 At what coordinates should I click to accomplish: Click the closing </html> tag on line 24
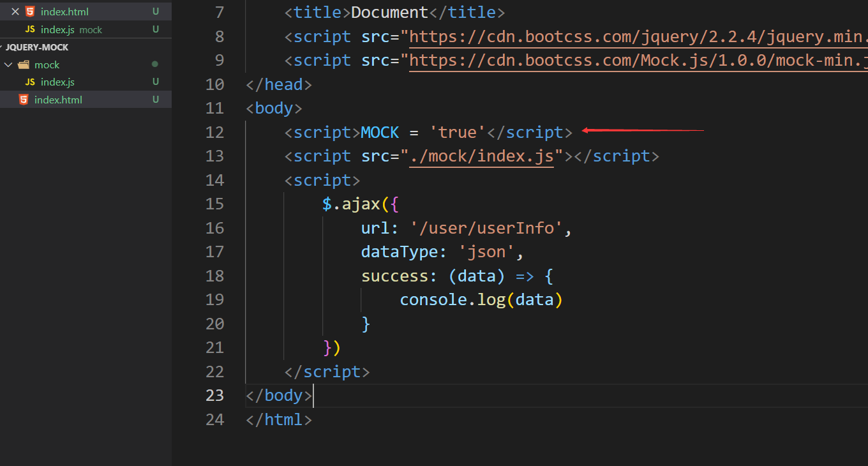pyautogui.click(x=279, y=419)
